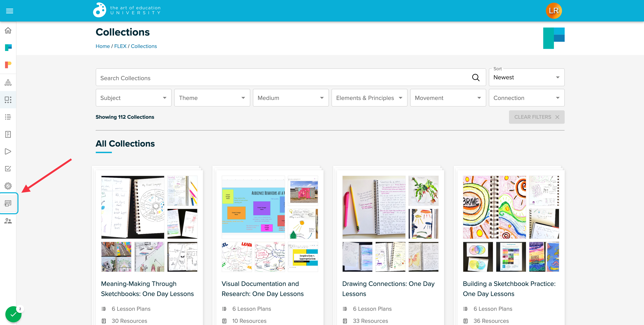
Task: Open the hamburger menu
Action: 10,11
